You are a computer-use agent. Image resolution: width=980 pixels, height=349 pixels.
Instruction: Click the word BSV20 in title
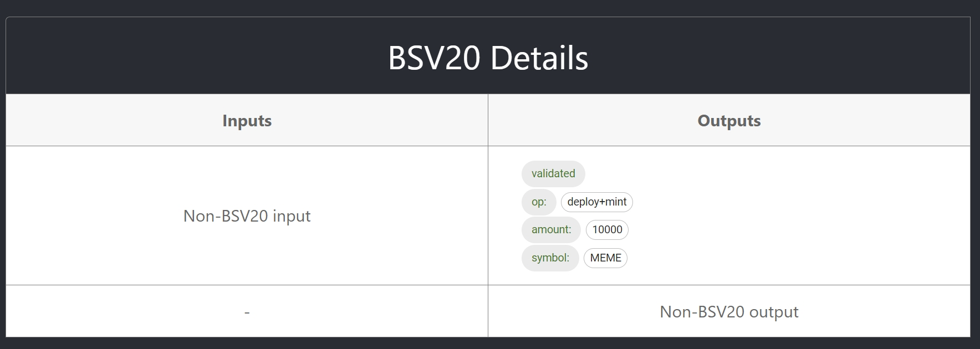(x=434, y=58)
